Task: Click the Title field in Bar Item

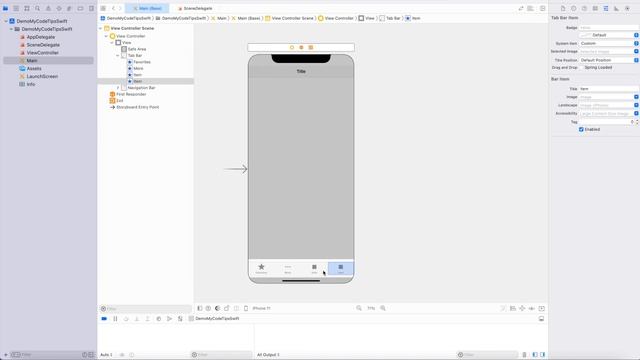Action: tap(609, 89)
